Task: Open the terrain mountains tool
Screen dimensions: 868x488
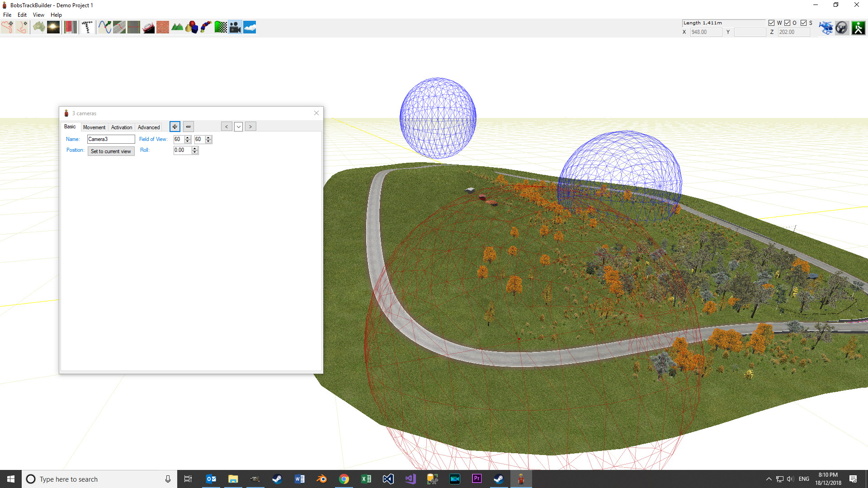Action: [177, 27]
